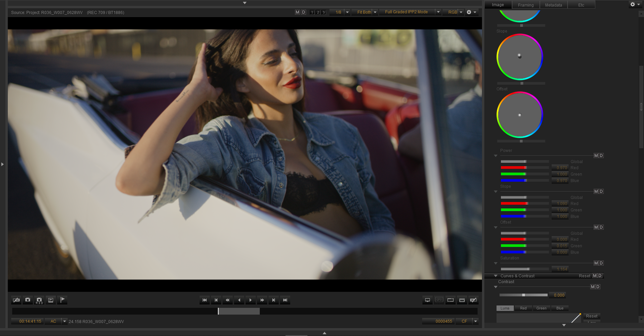Click the first icon left of the snapshot camera
This screenshot has height=336, width=644.
tap(16, 300)
